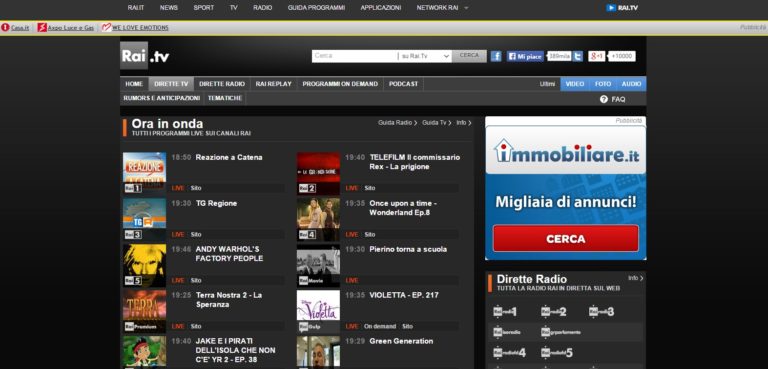Viewport: 768px width, 369px height.
Task: Listen to Rai Radio FD4
Action: [x=509, y=352]
